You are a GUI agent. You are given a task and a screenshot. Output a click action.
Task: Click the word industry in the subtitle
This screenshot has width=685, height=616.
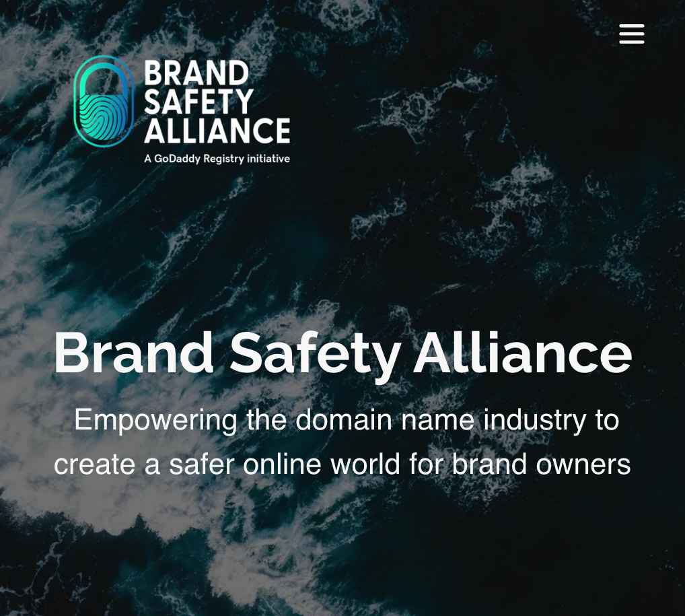pyautogui.click(x=535, y=421)
